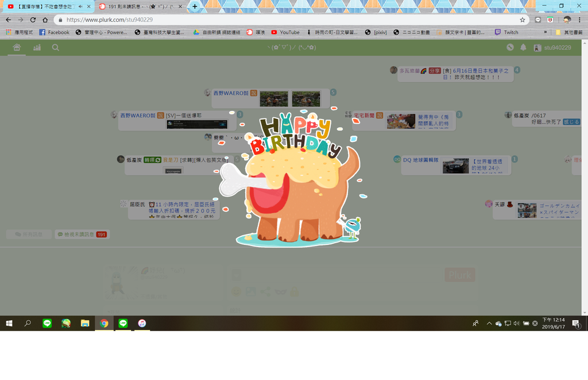
Task: Expand hidden bookmarks with the chevron
Action: (546, 32)
